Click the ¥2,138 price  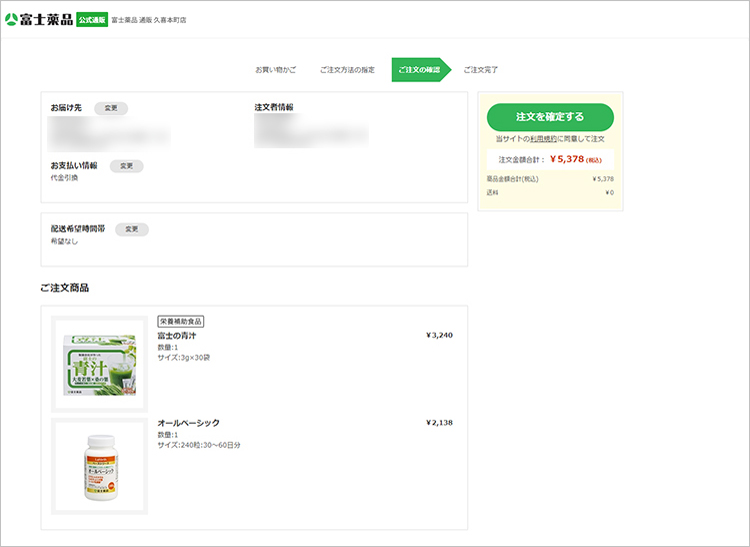[439, 423]
